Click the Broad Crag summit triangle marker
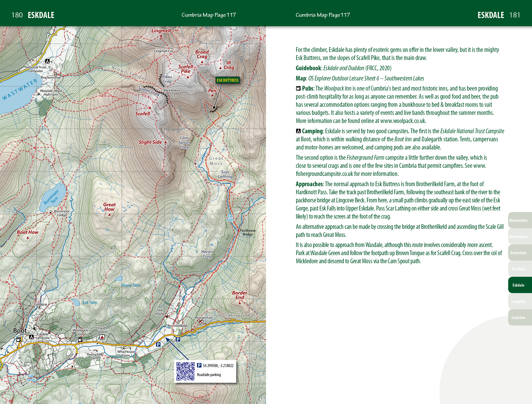The height and width of the screenshot is (404, 532). (x=202, y=62)
